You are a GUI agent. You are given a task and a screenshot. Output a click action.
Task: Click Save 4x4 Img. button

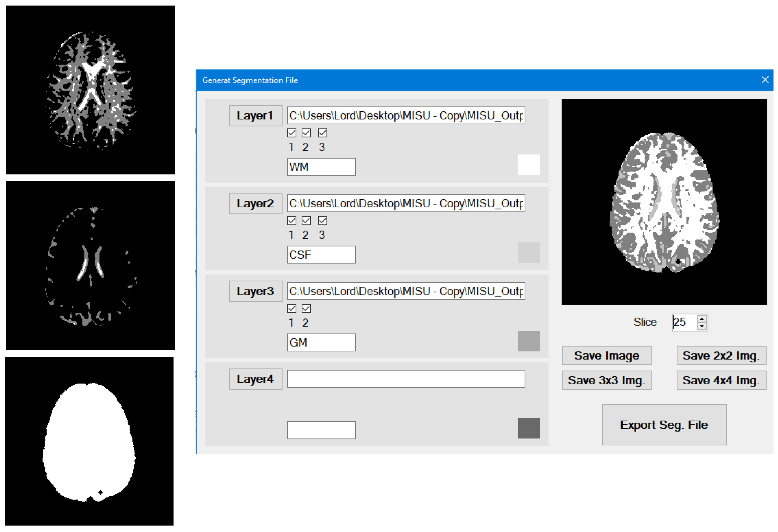pos(721,380)
